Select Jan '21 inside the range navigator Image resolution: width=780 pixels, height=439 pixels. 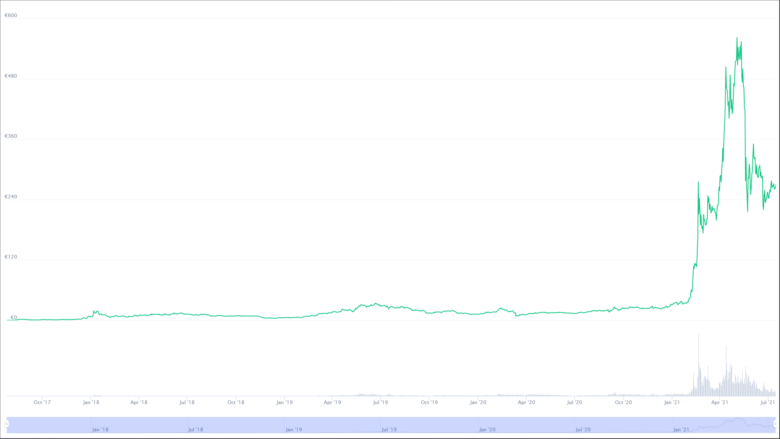pyautogui.click(x=681, y=430)
